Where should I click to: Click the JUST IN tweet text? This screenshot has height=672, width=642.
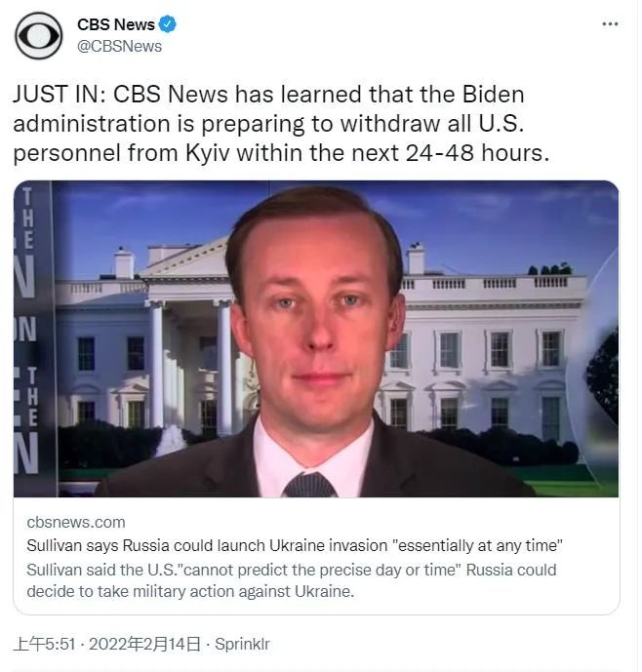(281, 124)
